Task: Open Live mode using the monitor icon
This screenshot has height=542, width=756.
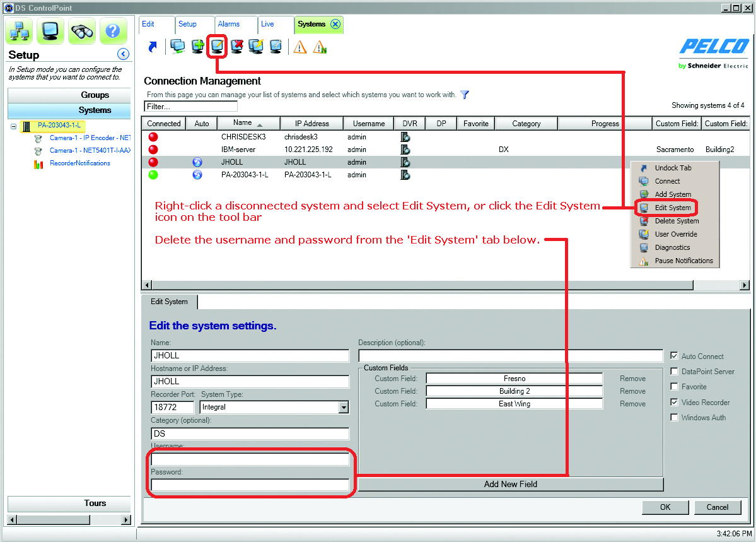Action: pyautogui.click(x=50, y=30)
